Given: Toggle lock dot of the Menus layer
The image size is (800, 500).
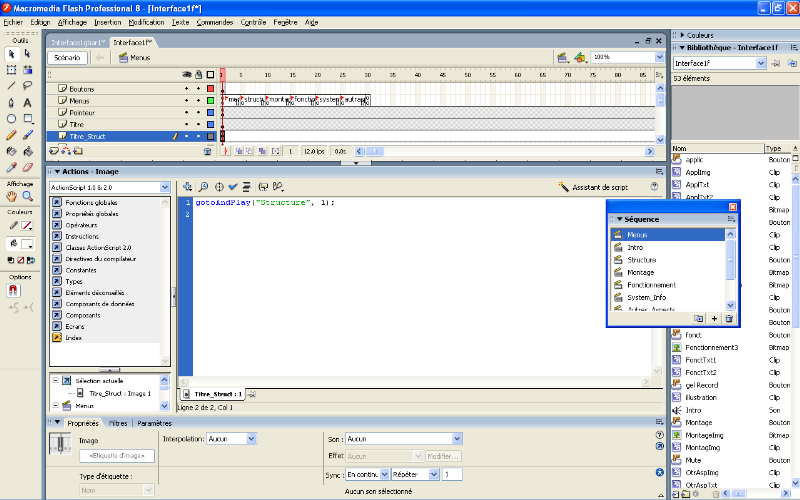Looking at the screenshot, I should (x=198, y=100).
